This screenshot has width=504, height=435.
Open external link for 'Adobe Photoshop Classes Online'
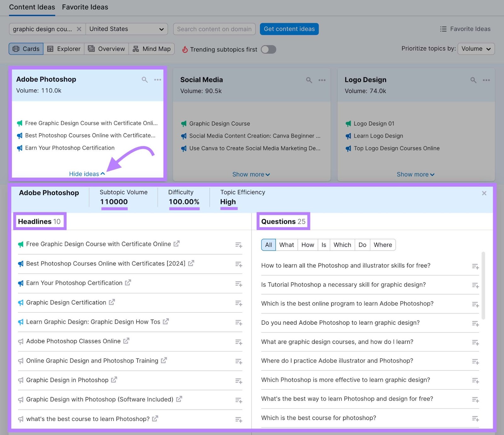pos(126,341)
